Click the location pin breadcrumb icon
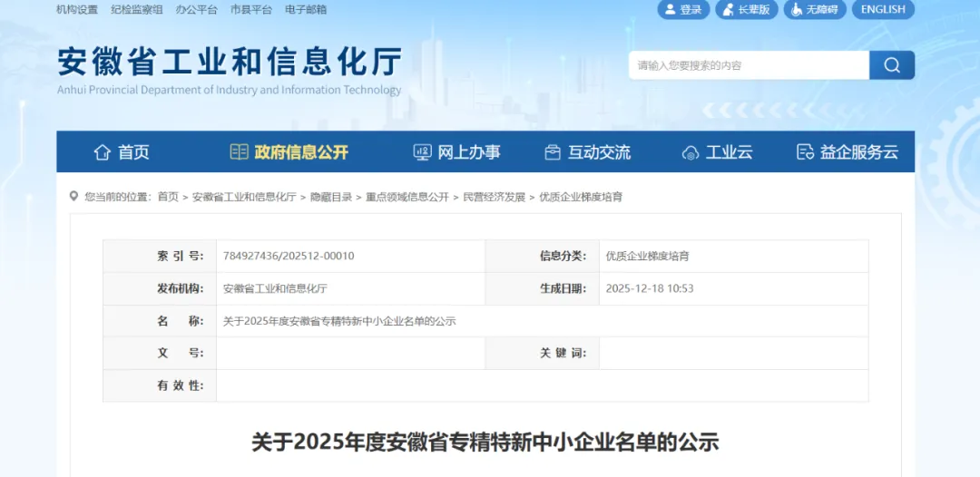The height and width of the screenshot is (477, 980). click(74, 197)
